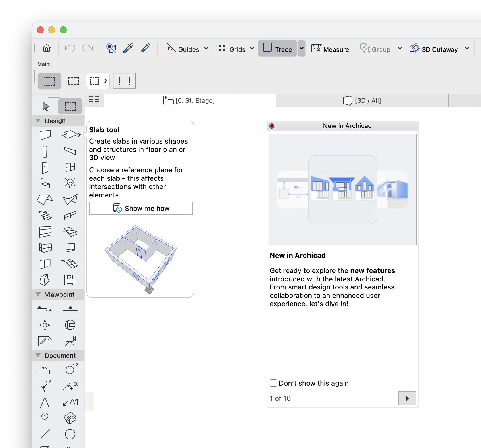The image size is (481, 448).
Task: Enable Trace mode in the toolbar
Action: point(277,48)
